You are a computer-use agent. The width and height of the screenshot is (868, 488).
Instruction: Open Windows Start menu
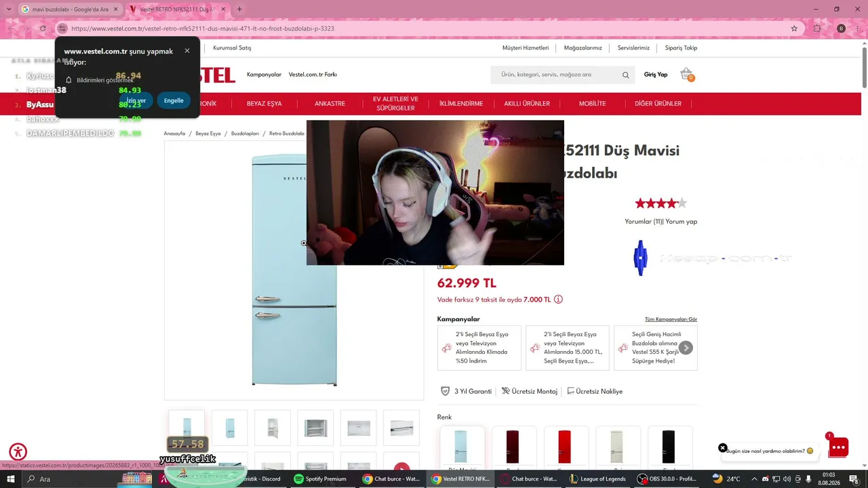(11, 479)
